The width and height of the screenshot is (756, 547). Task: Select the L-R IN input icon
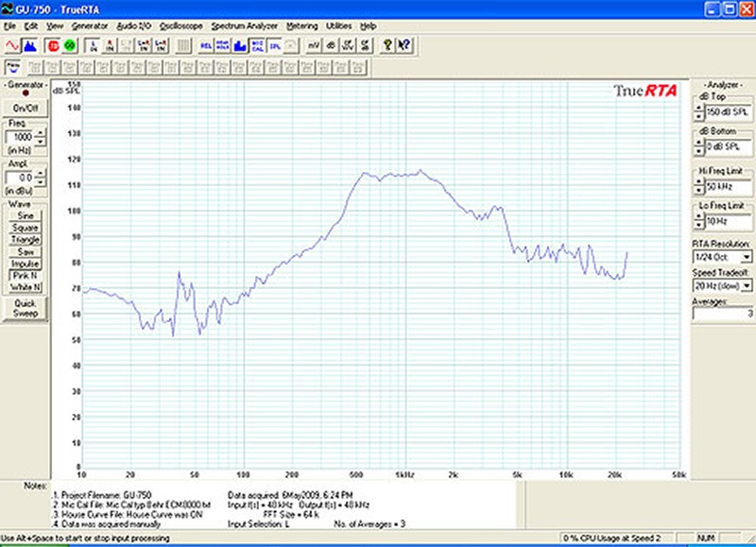pos(161,45)
